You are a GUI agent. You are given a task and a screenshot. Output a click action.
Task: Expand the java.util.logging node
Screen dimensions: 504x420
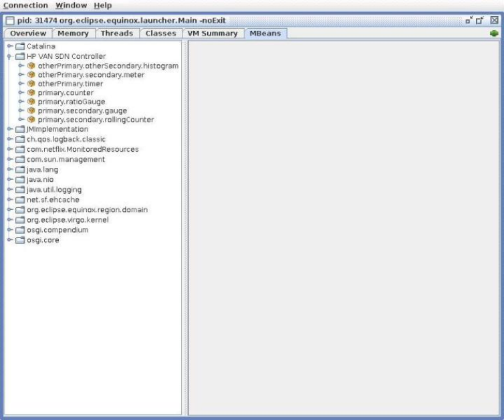10,190
